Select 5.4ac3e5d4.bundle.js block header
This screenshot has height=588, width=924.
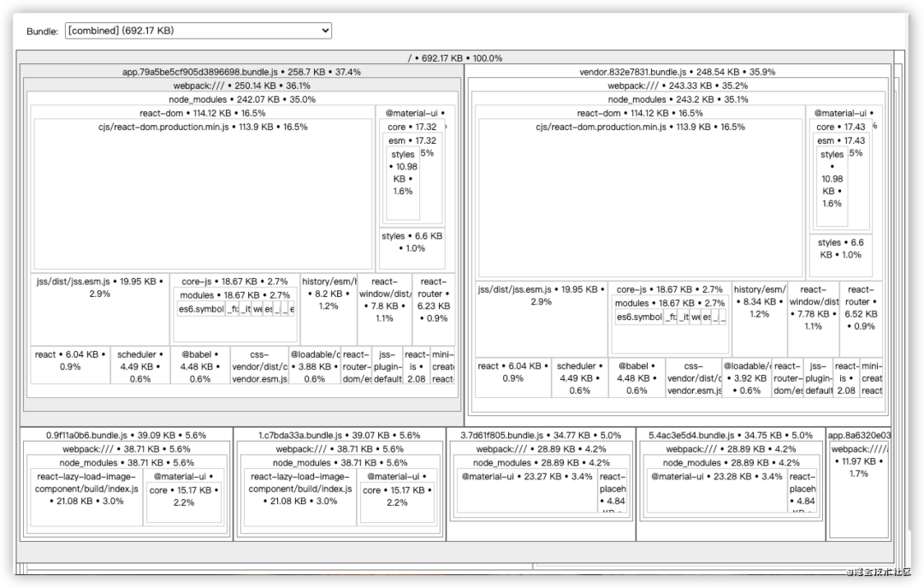tap(731, 436)
